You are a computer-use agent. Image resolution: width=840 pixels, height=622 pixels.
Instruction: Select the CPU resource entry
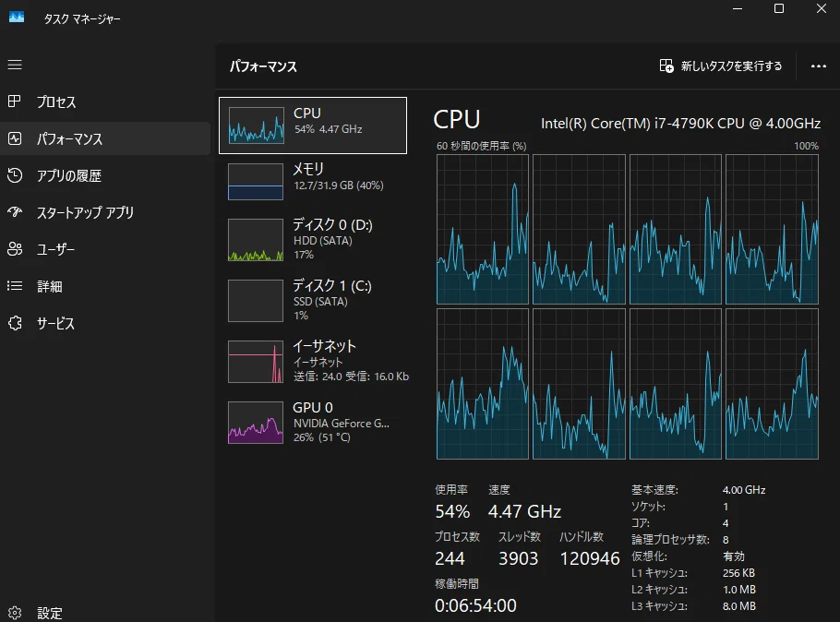click(313, 126)
